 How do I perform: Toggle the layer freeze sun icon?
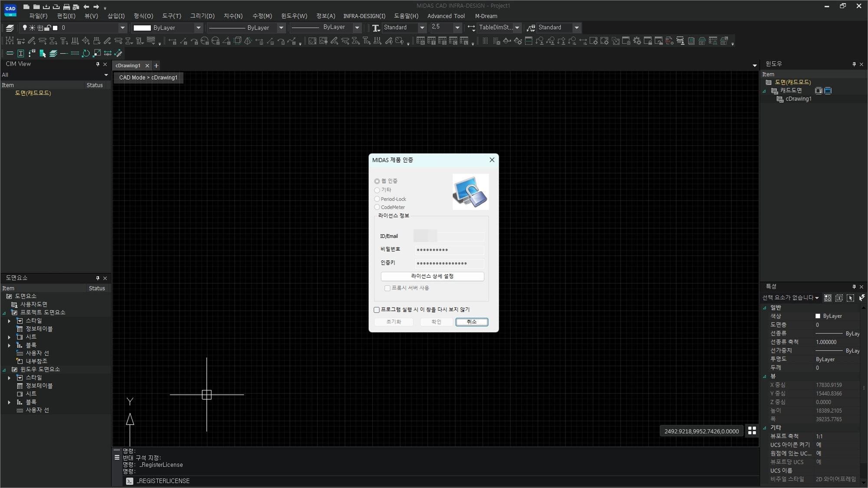32,28
